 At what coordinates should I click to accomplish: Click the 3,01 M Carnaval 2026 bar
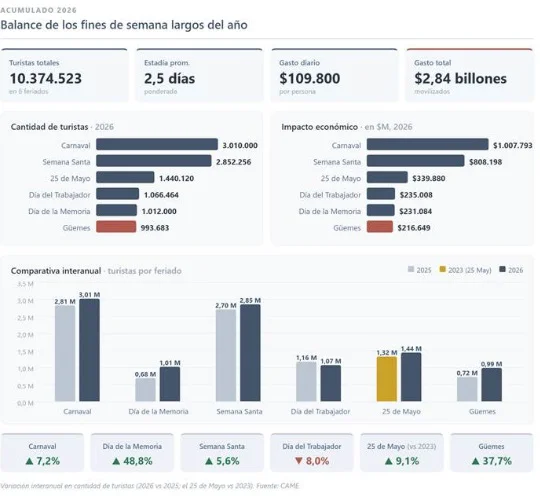90,350
